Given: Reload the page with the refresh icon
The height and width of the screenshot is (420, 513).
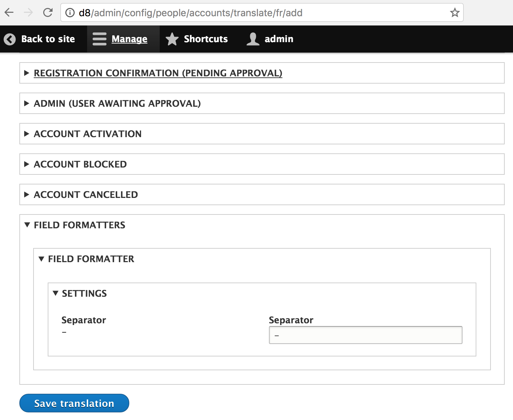Looking at the screenshot, I should tap(48, 13).
